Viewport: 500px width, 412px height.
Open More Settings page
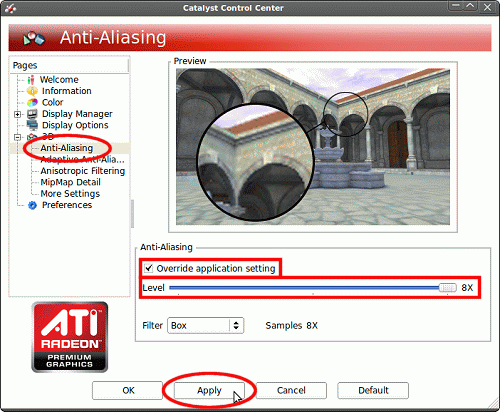click(x=70, y=194)
